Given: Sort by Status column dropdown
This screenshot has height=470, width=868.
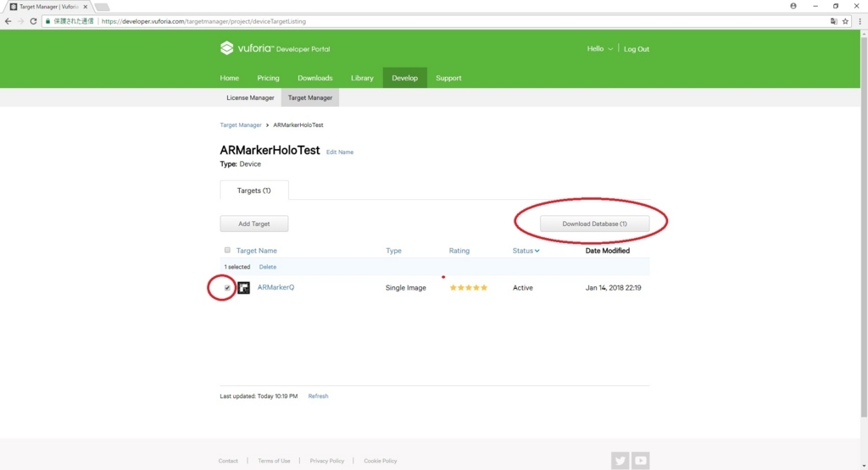Looking at the screenshot, I should [x=526, y=251].
